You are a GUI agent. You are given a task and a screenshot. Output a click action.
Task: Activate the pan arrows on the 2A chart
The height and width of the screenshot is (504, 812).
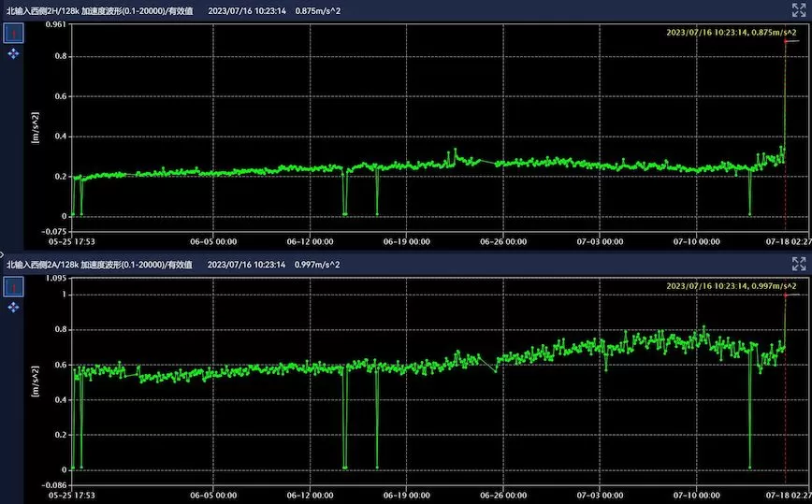[14, 307]
